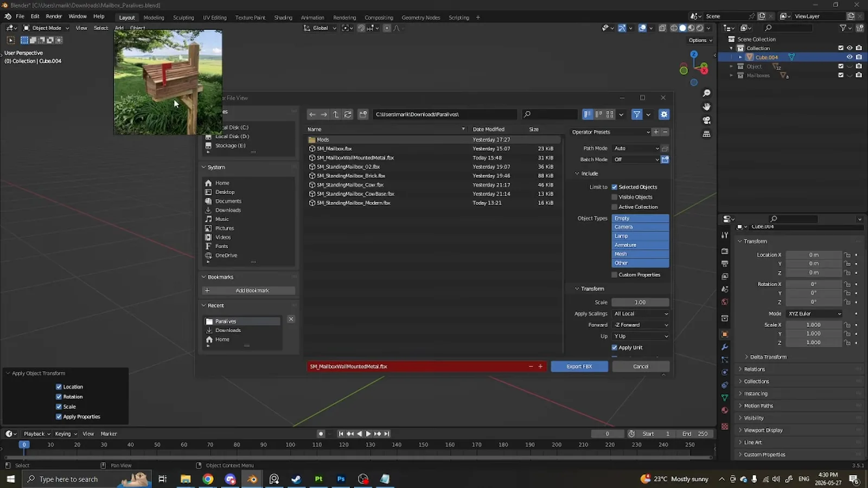Open Steam from the taskbar
The height and width of the screenshot is (488, 868).
[296, 479]
